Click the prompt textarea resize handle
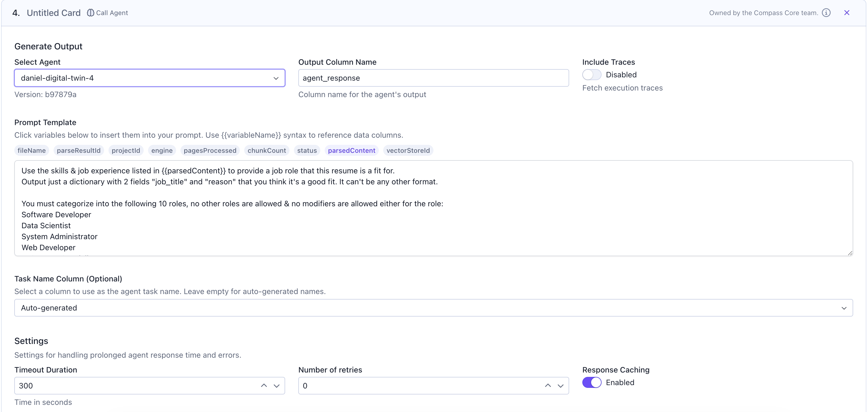 [850, 253]
